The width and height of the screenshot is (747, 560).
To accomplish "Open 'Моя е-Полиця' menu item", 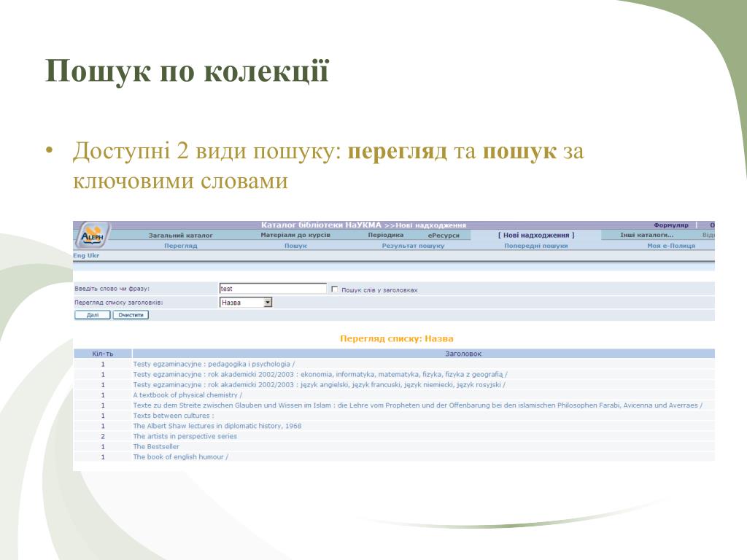I will (671, 246).
